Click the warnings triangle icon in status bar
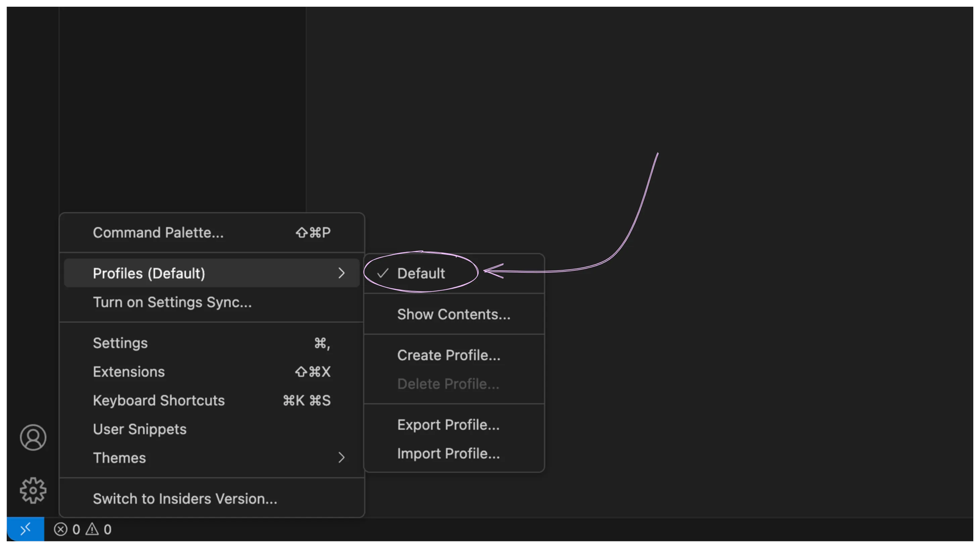Image resolution: width=980 pixels, height=548 pixels. 92,529
